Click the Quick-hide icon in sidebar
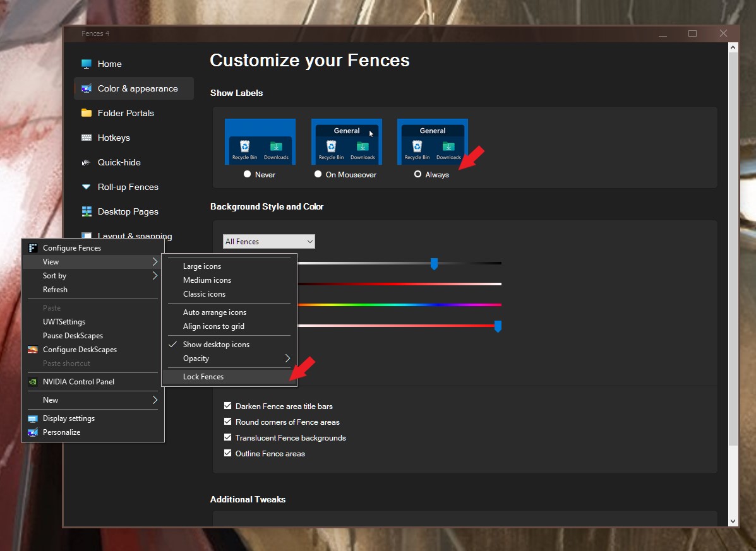 pyautogui.click(x=87, y=162)
